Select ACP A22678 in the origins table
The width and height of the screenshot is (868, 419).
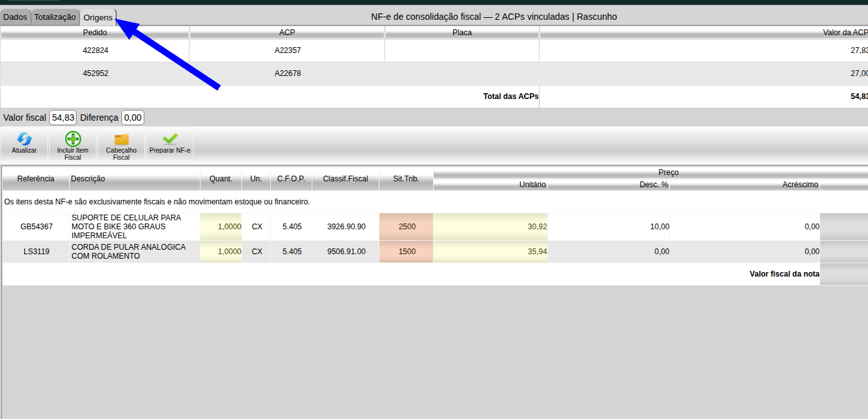287,73
